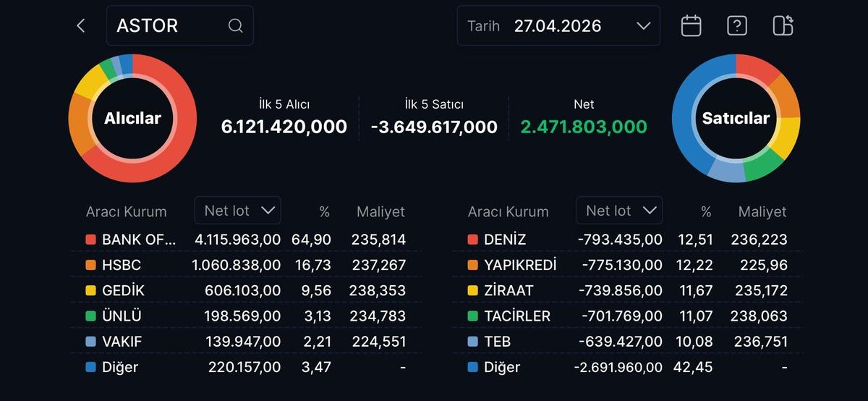Click the Satıcılar donut chart
The width and height of the screenshot is (868, 401).
(736, 118)
